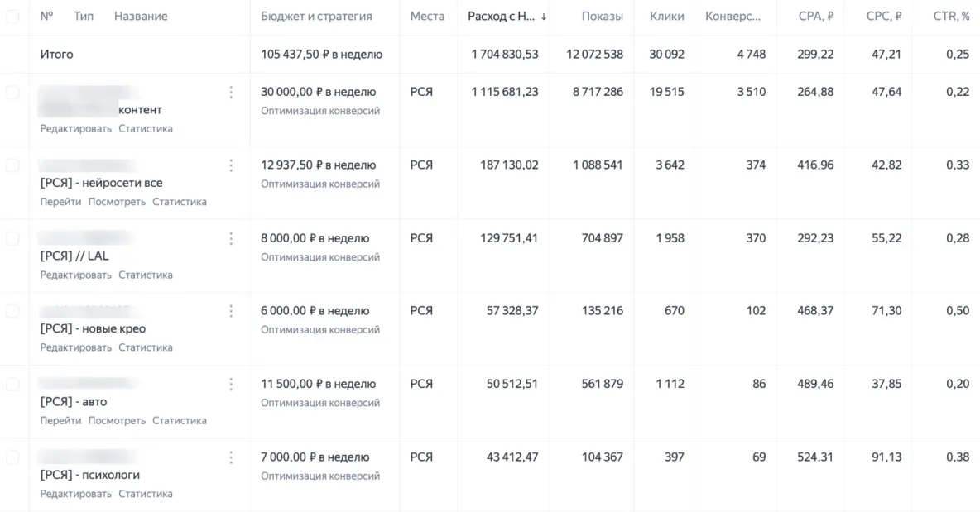This screenshot has width=980, height=512.
Task: Open three-dot menu for the контент campaign
Action: pyautogui.click(x=231, y=93)
